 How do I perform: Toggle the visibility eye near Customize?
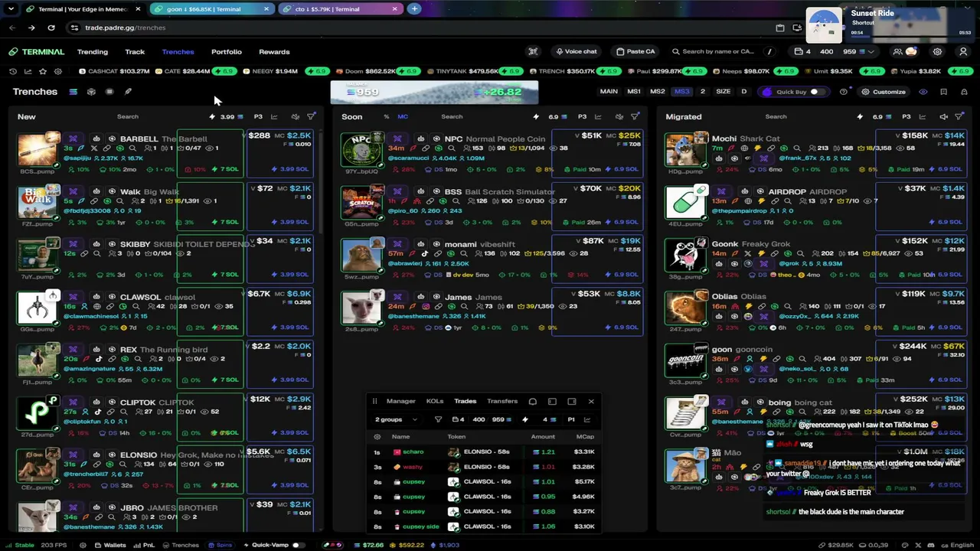coord(923,92)
